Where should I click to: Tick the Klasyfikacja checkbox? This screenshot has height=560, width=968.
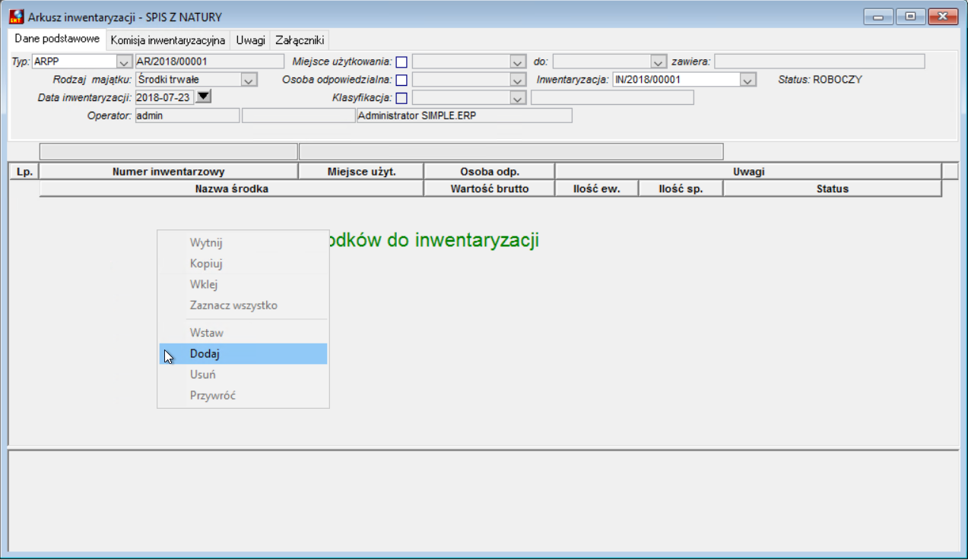(401, 97)
